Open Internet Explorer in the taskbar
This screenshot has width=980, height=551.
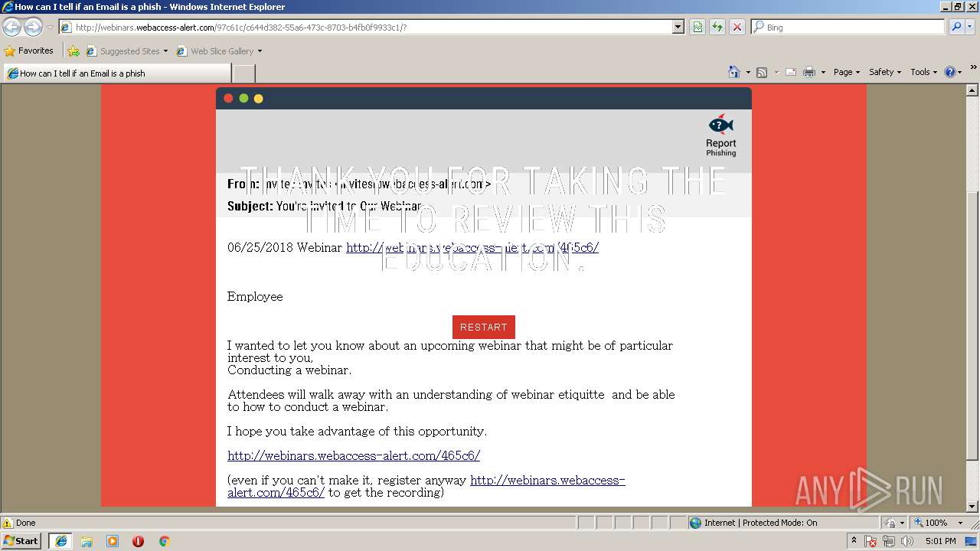60,541
